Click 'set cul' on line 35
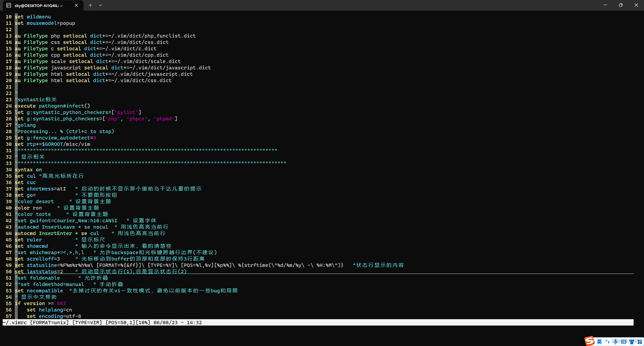 click(x=25, y=176)
